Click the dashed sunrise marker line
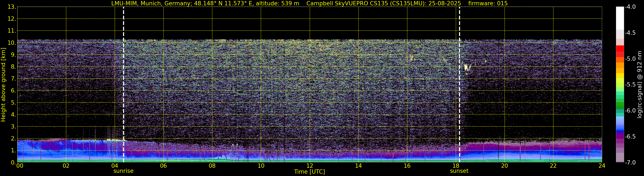Screen dimensions: 644x176 point(123,85)
